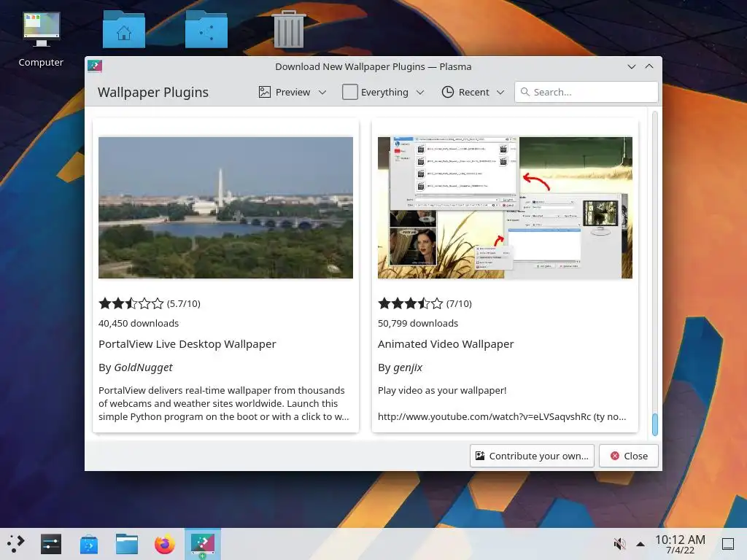The height and width of the screenshot is (560, 747).
Task: Click the Plasma window title bar icon
Action: (x=95, y=66)
